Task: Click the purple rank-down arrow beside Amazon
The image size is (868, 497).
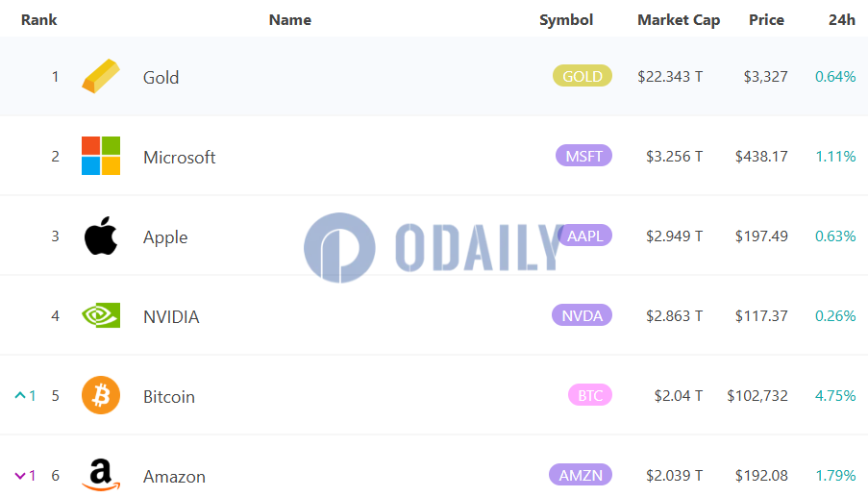Action: click(20, 476)
